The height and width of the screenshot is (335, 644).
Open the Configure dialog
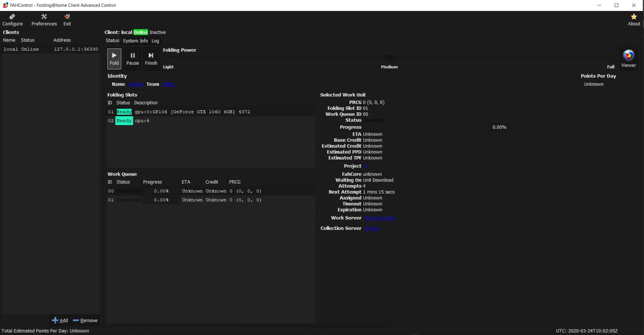point(12,20)
